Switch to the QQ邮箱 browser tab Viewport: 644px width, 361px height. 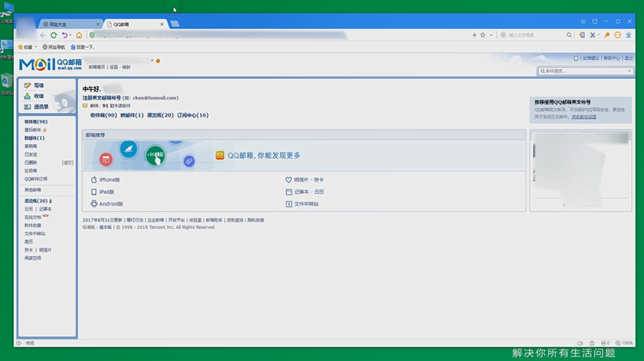pos(135,24)
